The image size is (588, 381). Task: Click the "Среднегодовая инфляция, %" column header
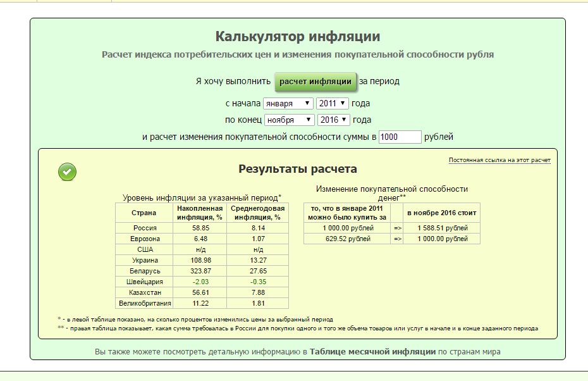pyautogui.click(x=257, y=213)
